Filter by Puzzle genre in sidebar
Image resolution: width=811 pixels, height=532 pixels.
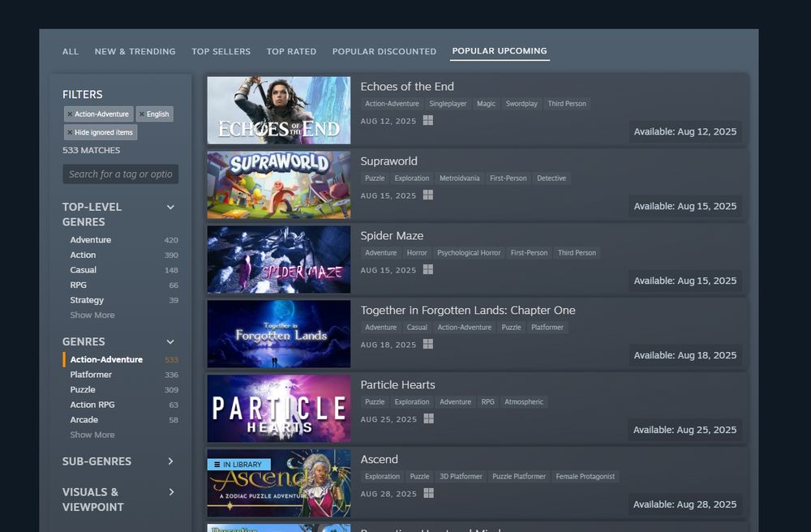[x=83, y=389]
